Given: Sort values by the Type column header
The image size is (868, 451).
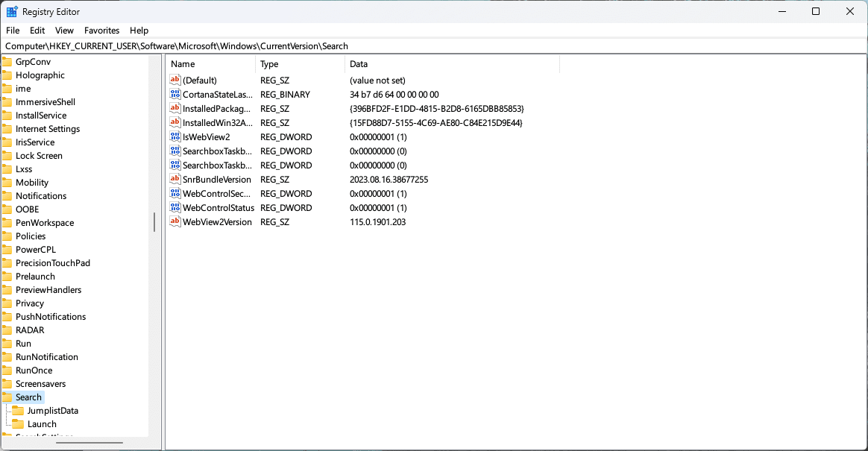Looking at the screenshot, I should 301,64.
